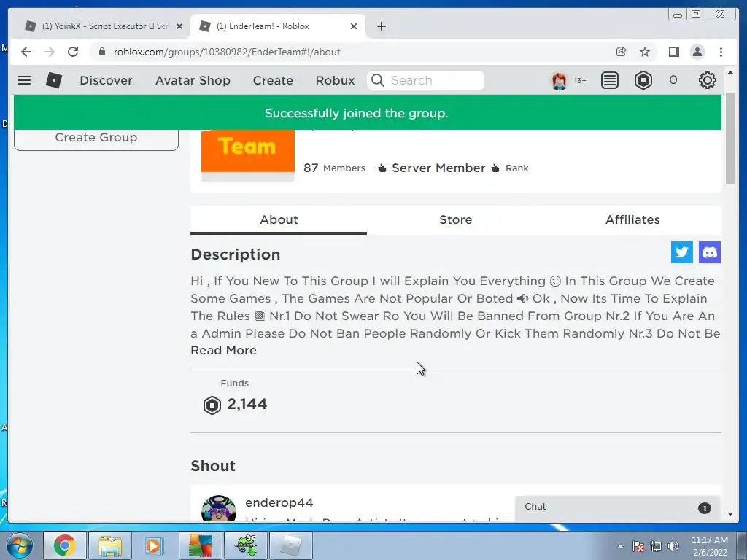
Task: Open the Roblox hamburger navigation menu
Action: click(x=24, y=80)
